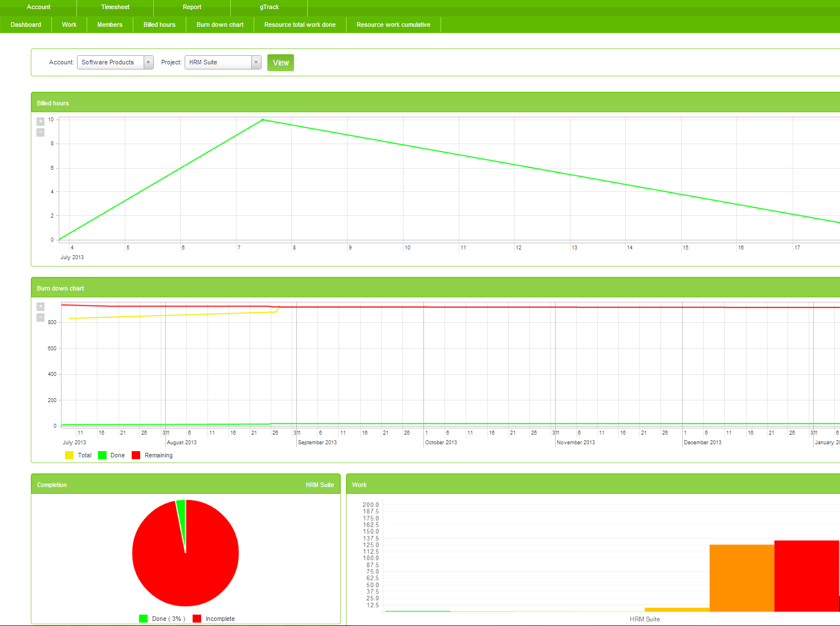Click the orange bar in the Work chart

tap(741, 578)
